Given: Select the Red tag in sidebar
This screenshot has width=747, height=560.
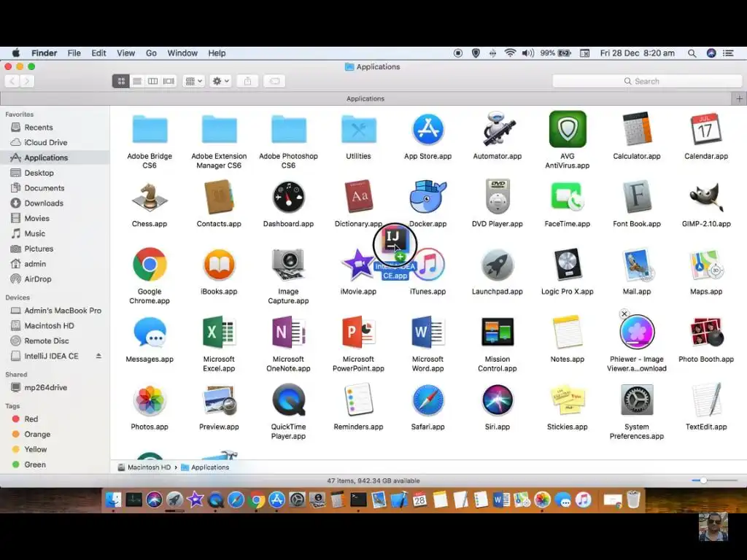Looking at the screenshot, I should tap(31, 419).
